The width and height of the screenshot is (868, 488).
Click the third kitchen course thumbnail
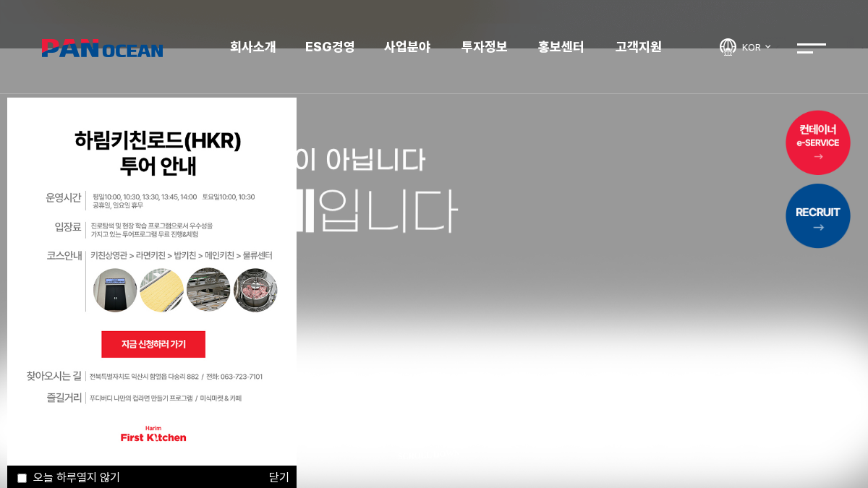click(x=208, y=290)
